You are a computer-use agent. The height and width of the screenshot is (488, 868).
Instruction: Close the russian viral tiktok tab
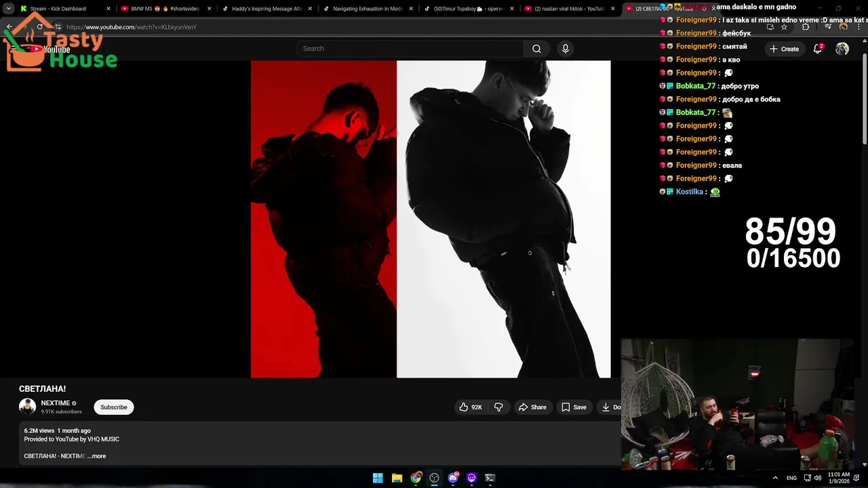click(613, 9)
